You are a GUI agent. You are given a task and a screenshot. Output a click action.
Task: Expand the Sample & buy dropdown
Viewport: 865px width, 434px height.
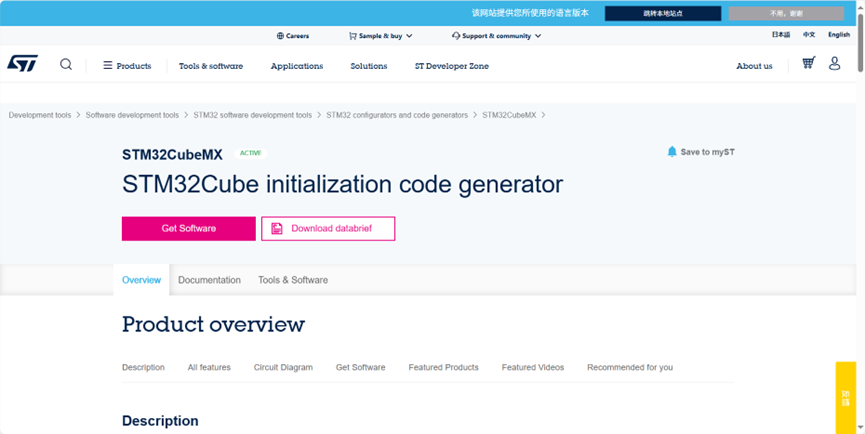381,36
